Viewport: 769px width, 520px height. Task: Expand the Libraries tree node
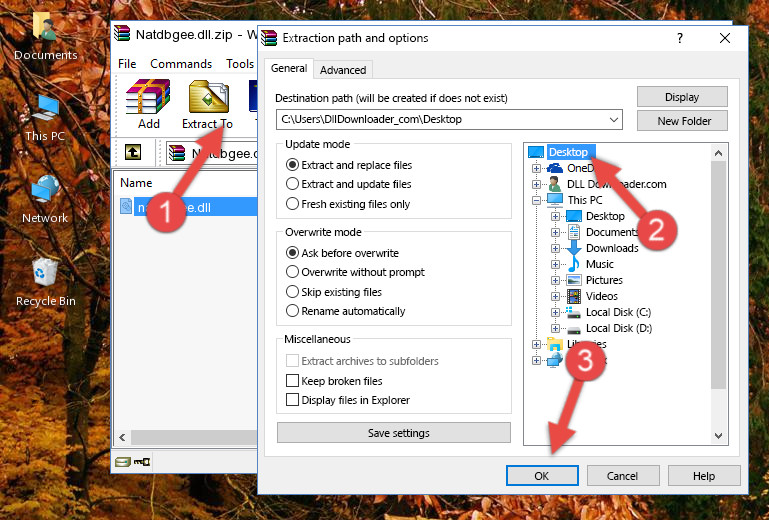tap(536, 344)
